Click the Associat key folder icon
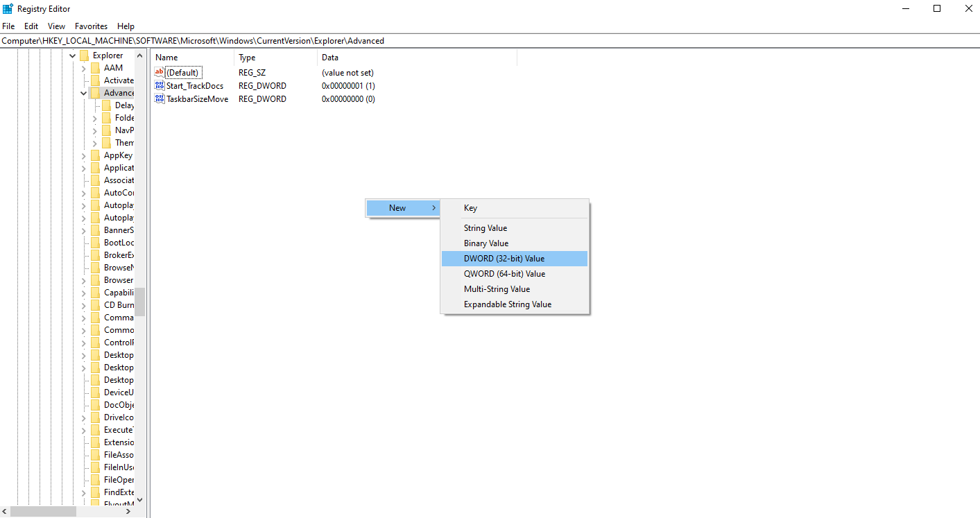The width and height of the screenshot is (980, 518). (x=96, y=180)
